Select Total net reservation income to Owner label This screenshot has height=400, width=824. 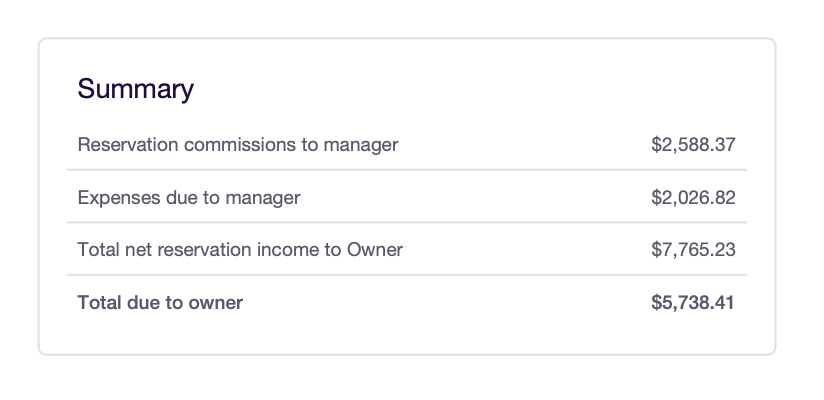tap(240, 249)
